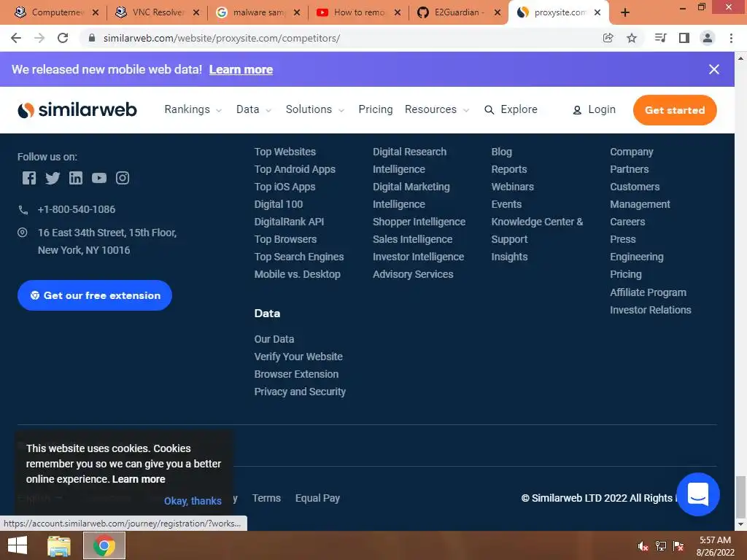
Task: Open Top Android Apps link
Action: 295,169
